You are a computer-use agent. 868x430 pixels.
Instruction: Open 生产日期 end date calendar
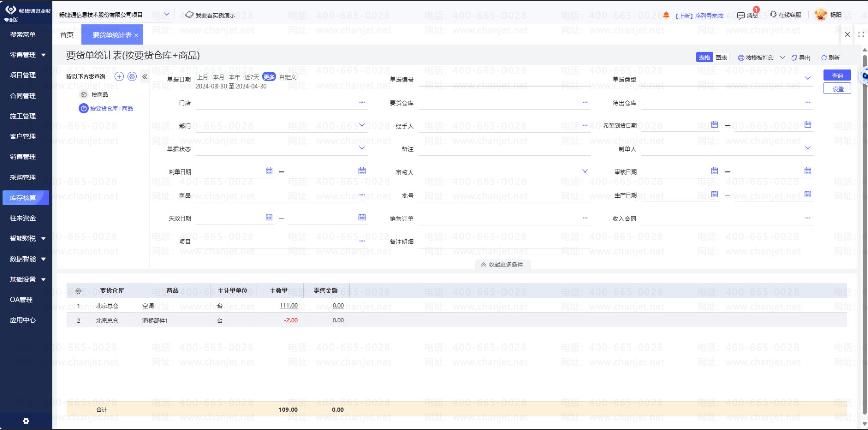click(808, 194)
